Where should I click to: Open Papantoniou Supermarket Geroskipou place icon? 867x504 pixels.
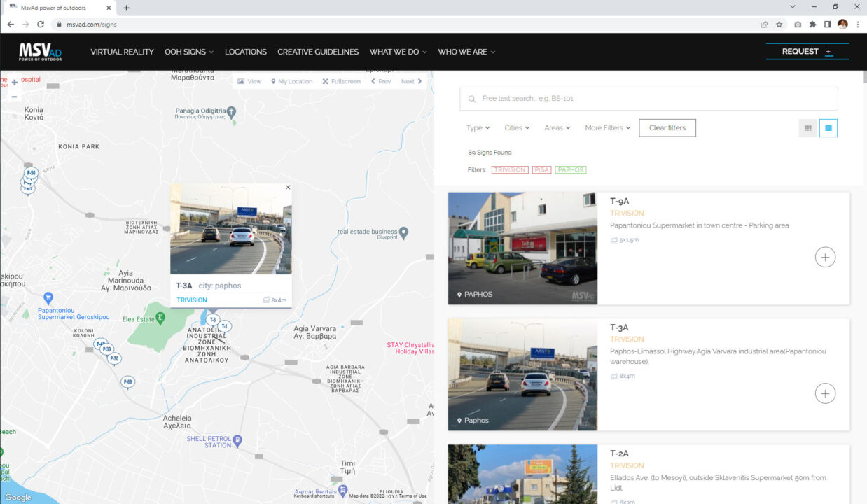tap(48, 298)
